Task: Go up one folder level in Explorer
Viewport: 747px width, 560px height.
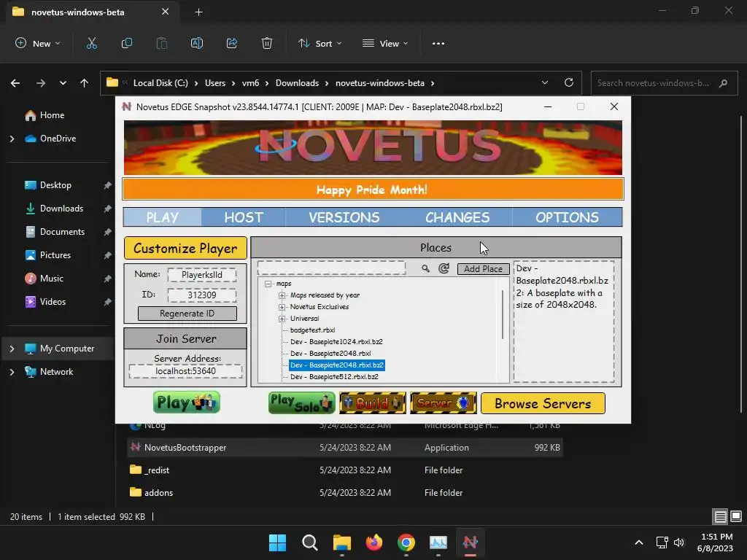Action: [85, 83]
